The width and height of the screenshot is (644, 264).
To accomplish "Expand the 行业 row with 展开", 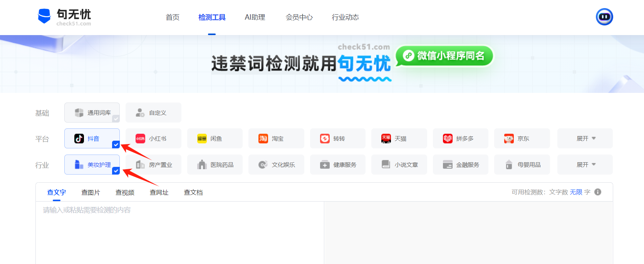I will click(x=585, y=165).
